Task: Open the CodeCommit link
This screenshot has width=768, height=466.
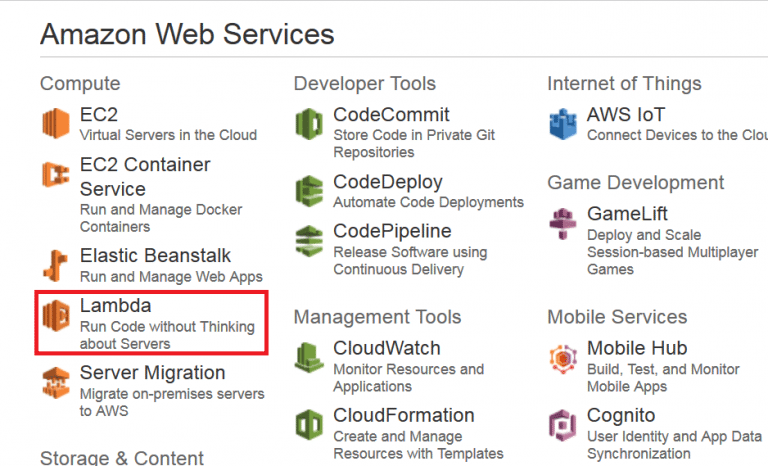Action: coord(391,115)
